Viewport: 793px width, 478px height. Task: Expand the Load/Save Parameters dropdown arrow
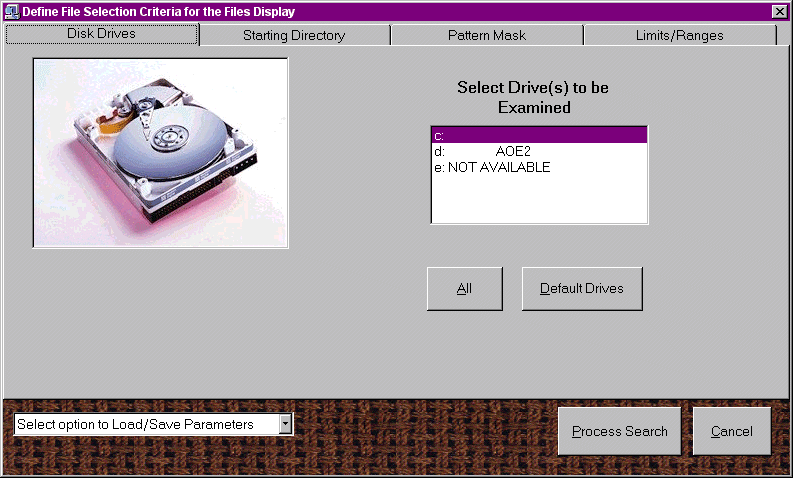[286, 424]
